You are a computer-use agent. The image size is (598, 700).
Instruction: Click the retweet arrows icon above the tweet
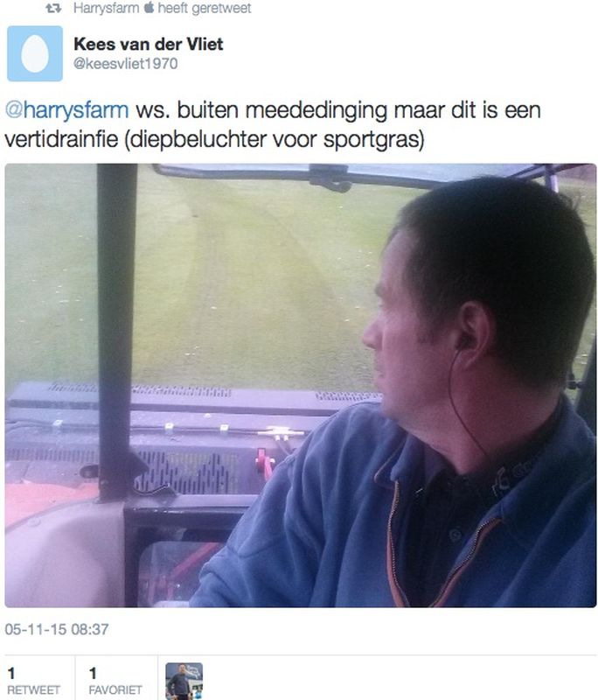[x=53, y=8]
